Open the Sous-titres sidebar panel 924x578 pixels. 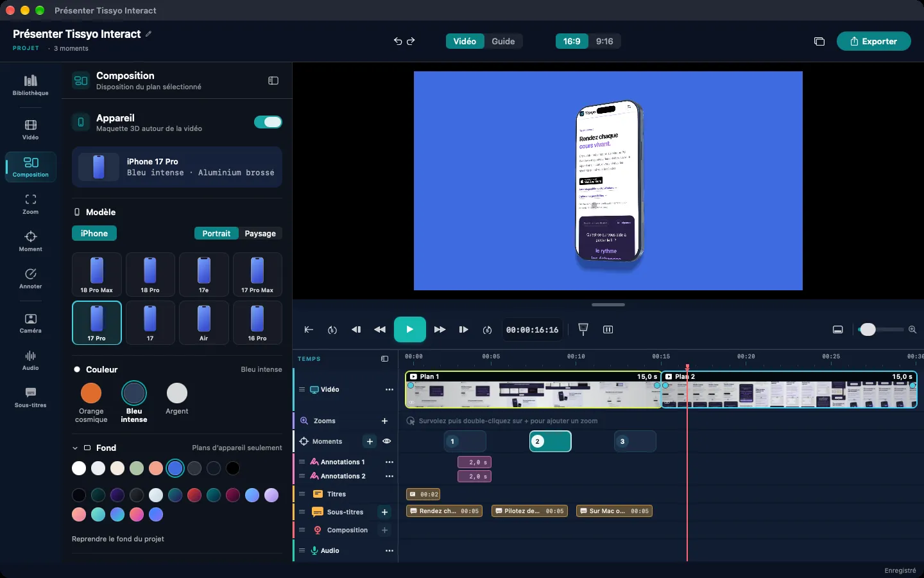tap(30, 398)
